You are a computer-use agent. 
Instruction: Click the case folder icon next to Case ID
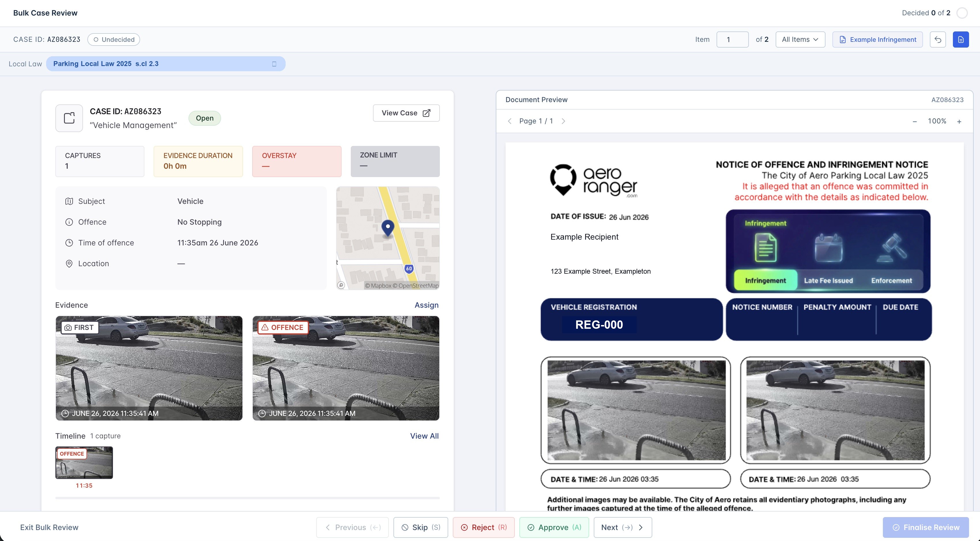click(69, 118)
